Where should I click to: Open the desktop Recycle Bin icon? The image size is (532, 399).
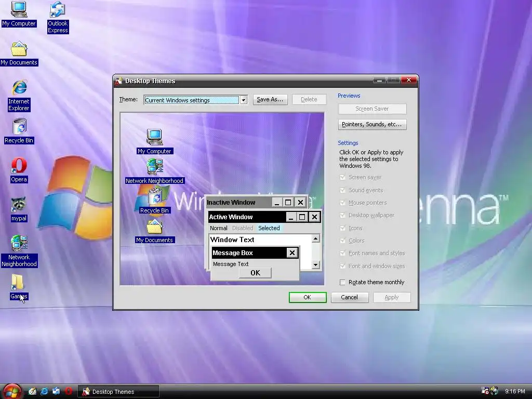(19, 131)
